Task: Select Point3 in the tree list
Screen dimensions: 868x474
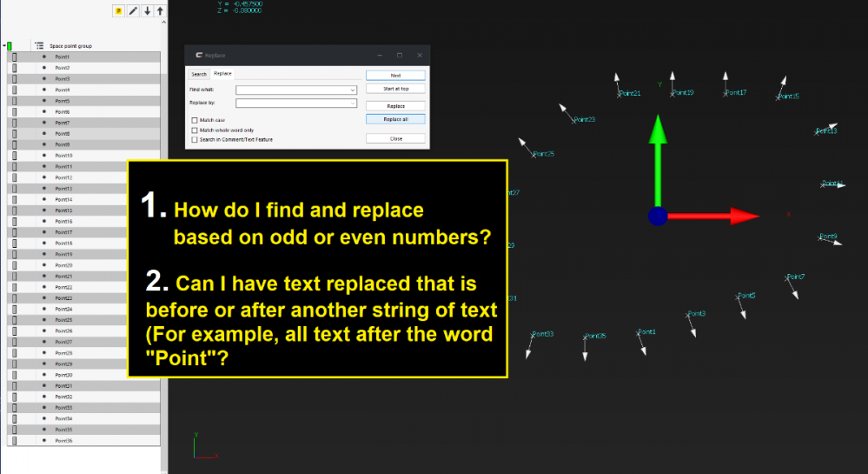Action: [62, 79]
